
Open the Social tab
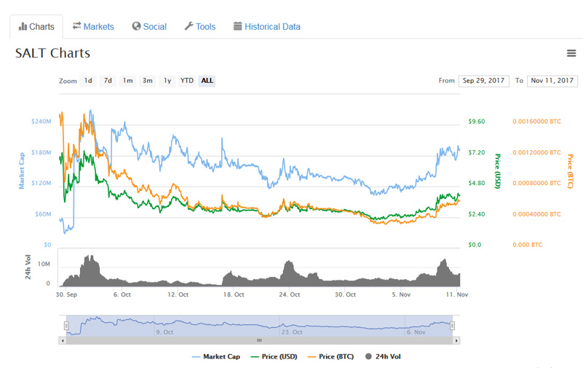[x=149, y=27]
